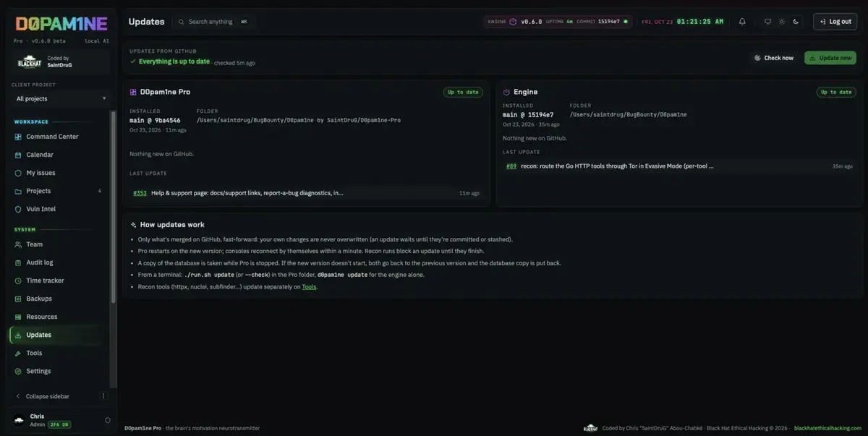Viewport: 868px width, 436px height.
Task: Click the Command Center grid icon
Action: click(19, 137)
